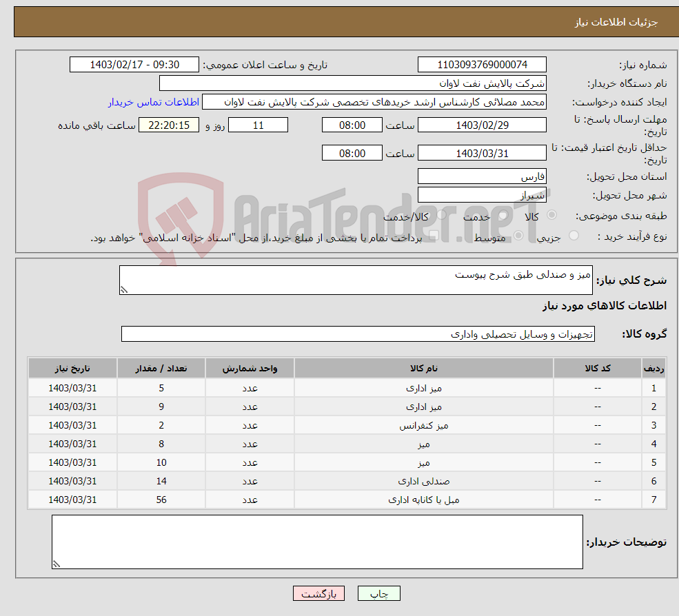The width and height of the screenshot is (679, 616).
Task: Click the تعداد / مقدار column header
Action: (161, 369)
